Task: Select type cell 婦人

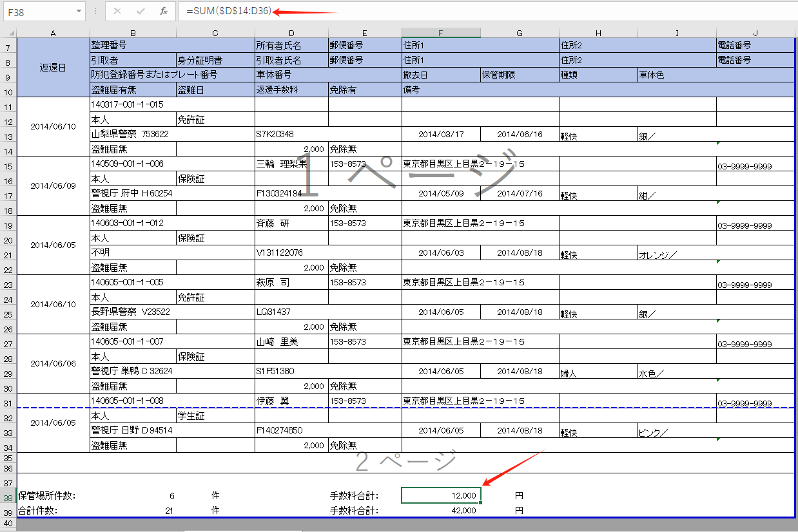Action: pyautogui.click(x=598, y=371)
